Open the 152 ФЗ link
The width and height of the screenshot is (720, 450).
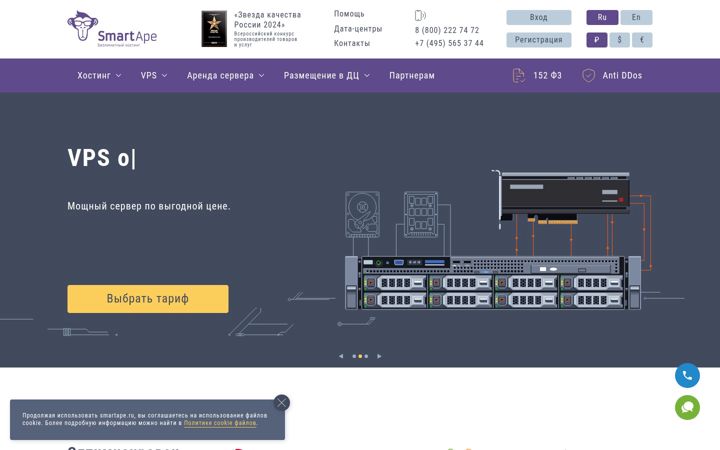point(547,75)
